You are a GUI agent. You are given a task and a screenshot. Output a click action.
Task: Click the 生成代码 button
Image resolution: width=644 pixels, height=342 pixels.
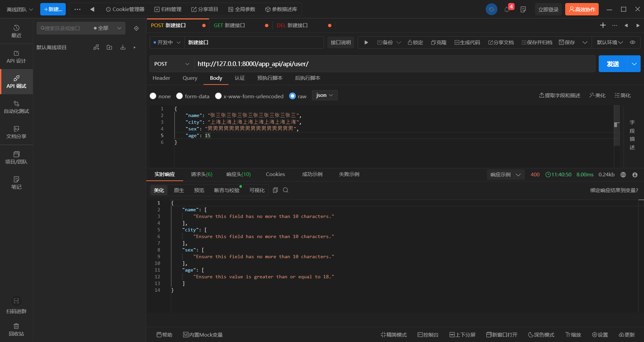(467, 42)
